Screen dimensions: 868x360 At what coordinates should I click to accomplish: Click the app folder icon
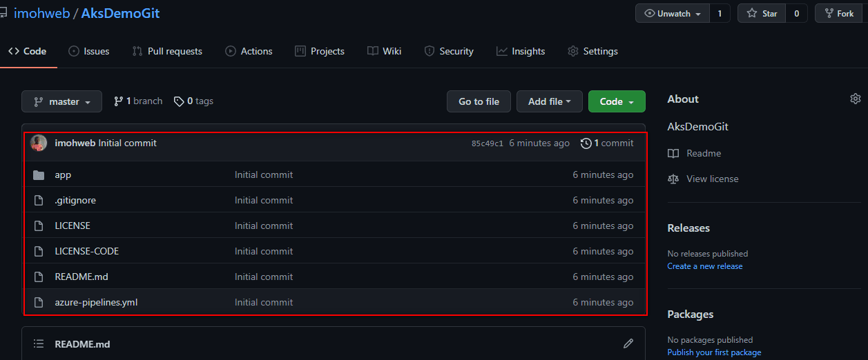pos(39,174)
